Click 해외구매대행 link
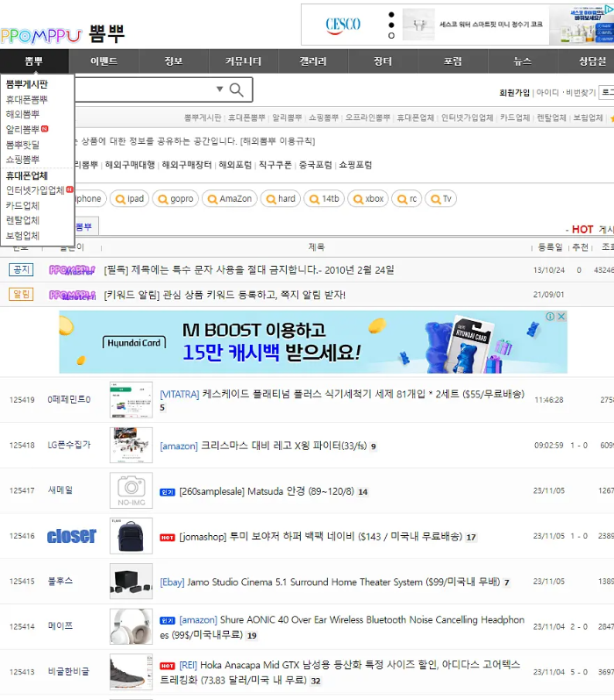 point(130,165)
